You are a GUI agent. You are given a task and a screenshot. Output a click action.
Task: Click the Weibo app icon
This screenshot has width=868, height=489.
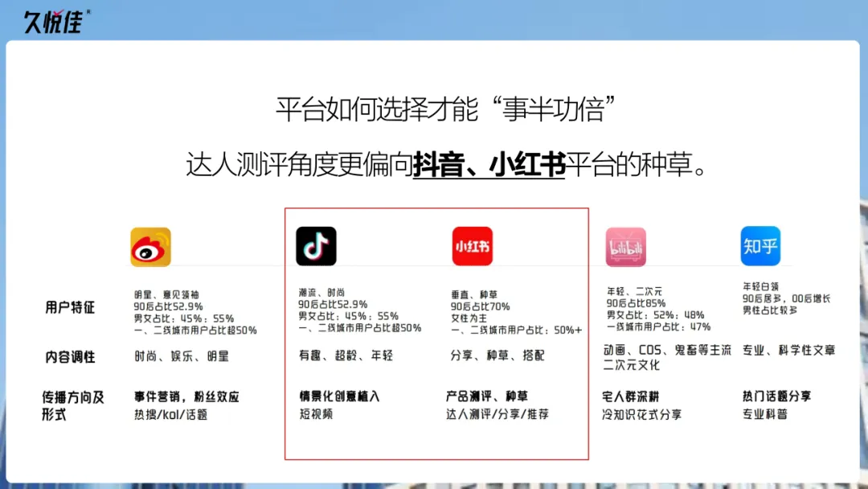150,247
